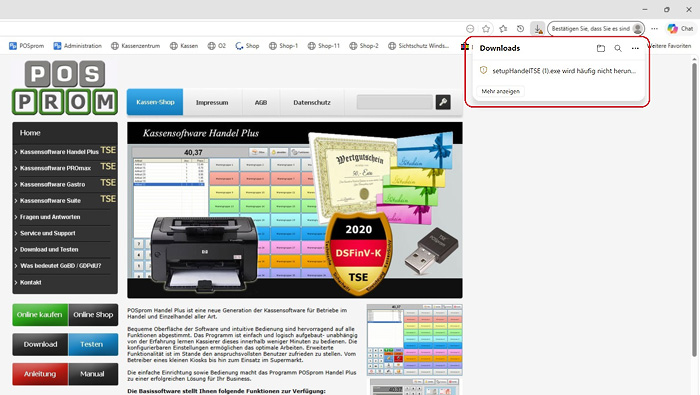The width and height of the screenshot is (700, 395).
Task: Open the cash register screenshot thumbnail beside the description
Action: tap(414, 340)
